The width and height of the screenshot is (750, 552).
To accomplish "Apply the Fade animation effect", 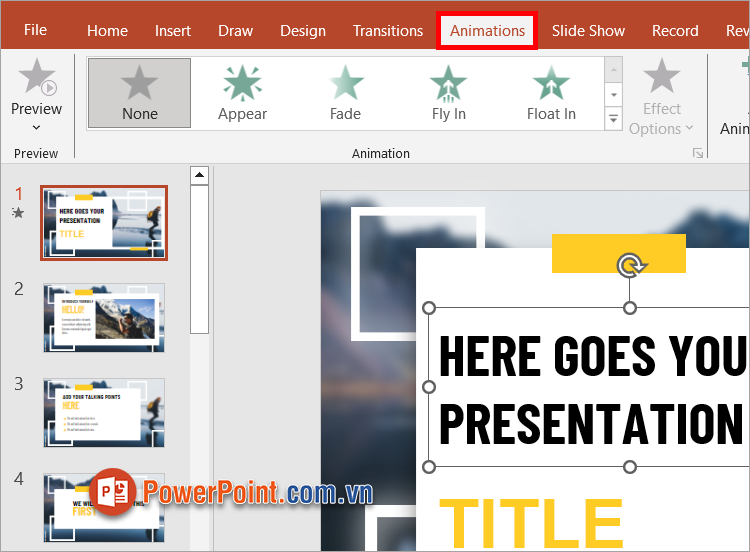I will tap(345, 93).
